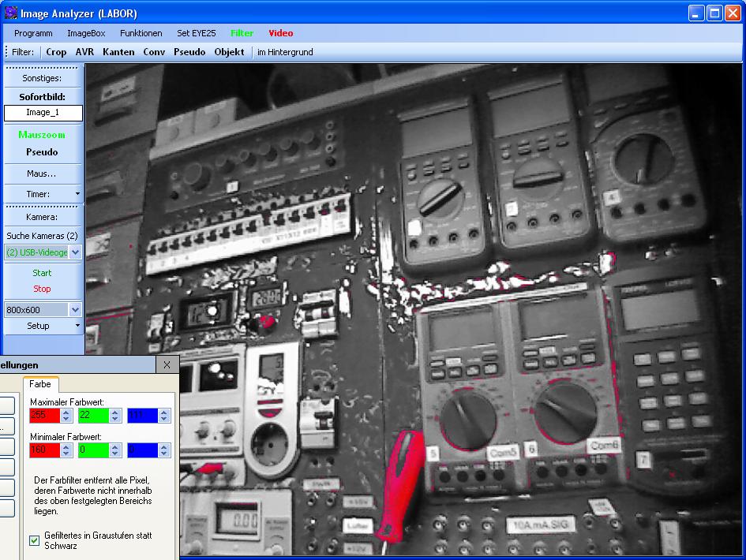746x560 pixels.
Task: Select AVR in the filter toolbar
Action: [84, 52]
